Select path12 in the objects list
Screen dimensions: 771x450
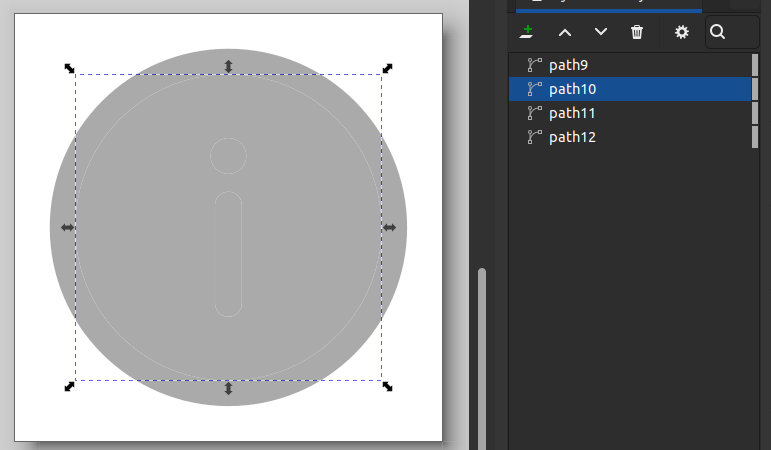coord(572,137)
